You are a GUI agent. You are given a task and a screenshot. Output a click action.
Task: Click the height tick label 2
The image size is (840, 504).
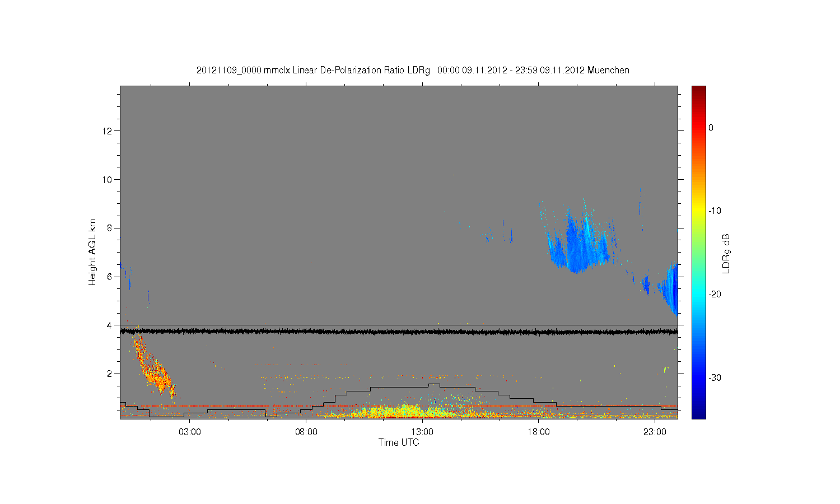tap(110, 374)
